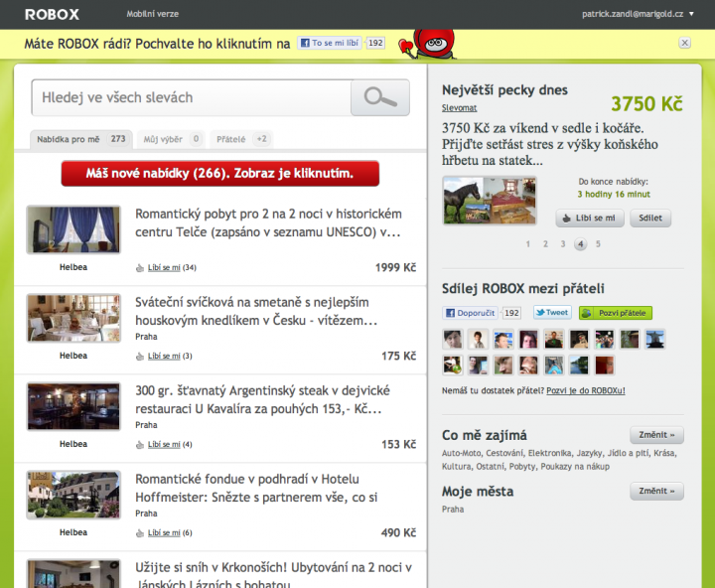Screen dimensions: 715x588
Task: Open the 'Přátelé' tab
Action: coord(241,139)
